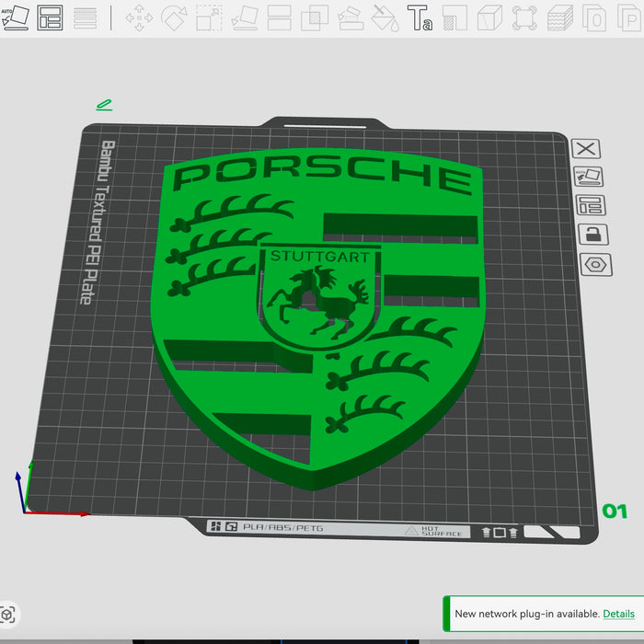
Task: Open the Mesh Boolean tool
Action: (315, 17)
